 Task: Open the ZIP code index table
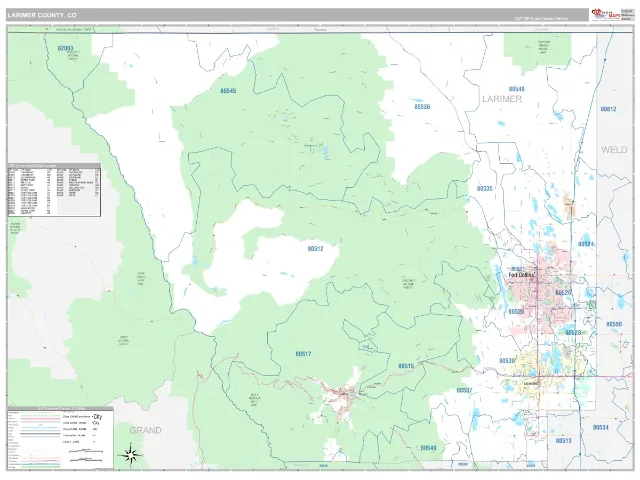[54, 190]
